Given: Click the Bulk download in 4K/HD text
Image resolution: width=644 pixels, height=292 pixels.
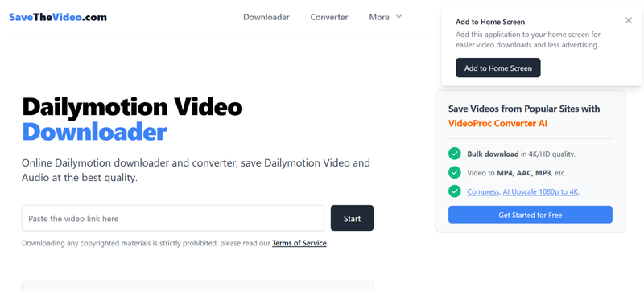Looking at the screenshot, I should click(x=521, y=154).
